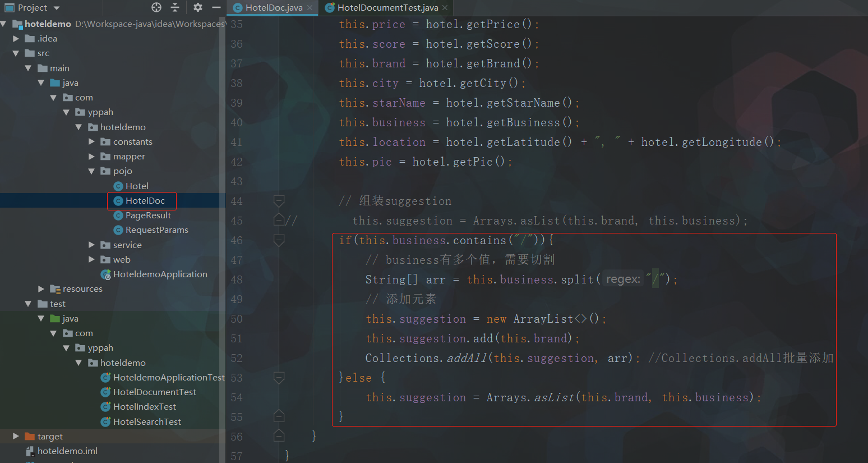The width and height of the screenshot is (868, 463).
Task: Click the regex: parameter hint
Action: tap(623, 279)
